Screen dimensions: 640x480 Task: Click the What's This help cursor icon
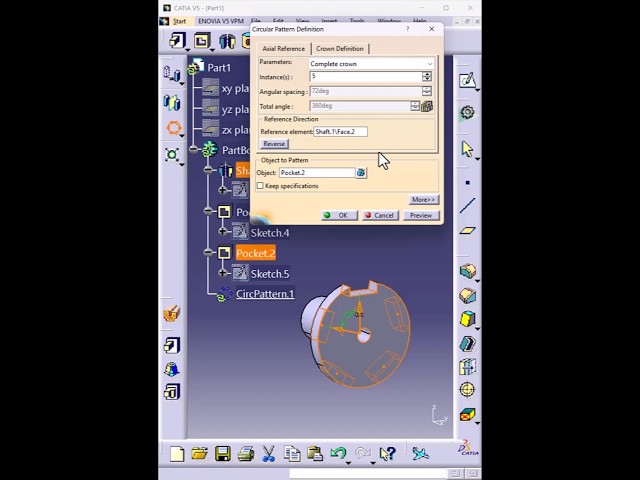coord(387,453)
